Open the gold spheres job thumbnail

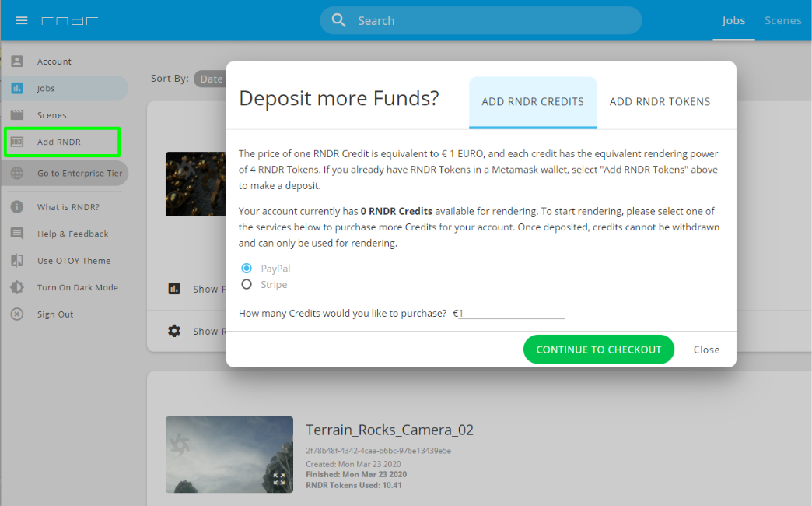[196, 184]
